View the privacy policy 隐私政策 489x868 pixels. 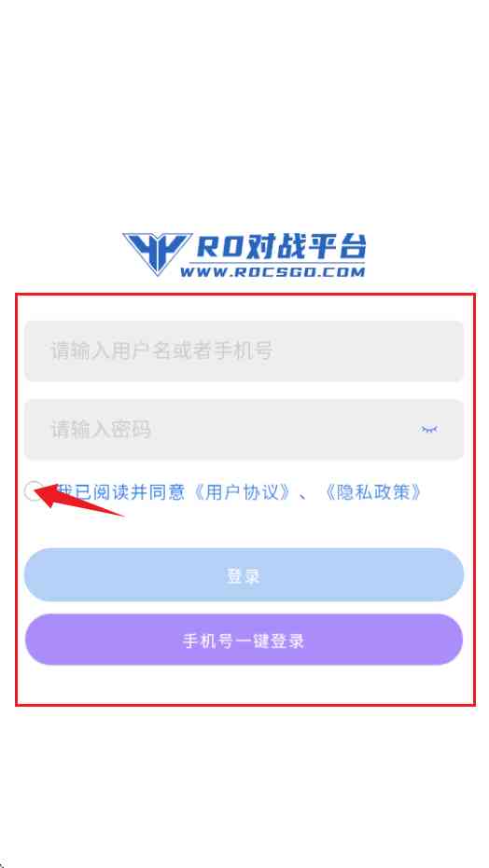(371, 491)
